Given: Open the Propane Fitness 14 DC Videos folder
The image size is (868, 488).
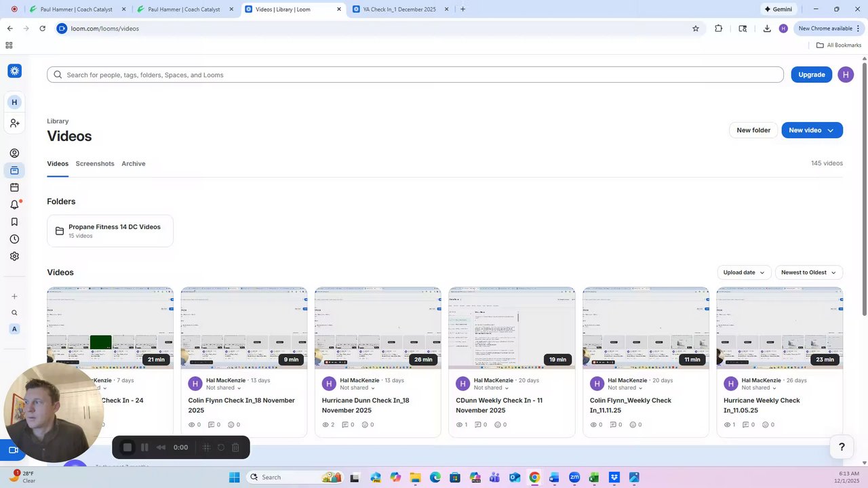Looking at the screenshot, I should [x=110, y=231].
